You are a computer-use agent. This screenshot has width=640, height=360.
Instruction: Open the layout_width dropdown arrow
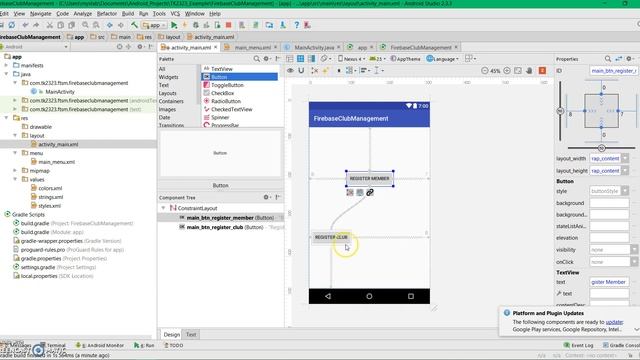click(625, 158)
